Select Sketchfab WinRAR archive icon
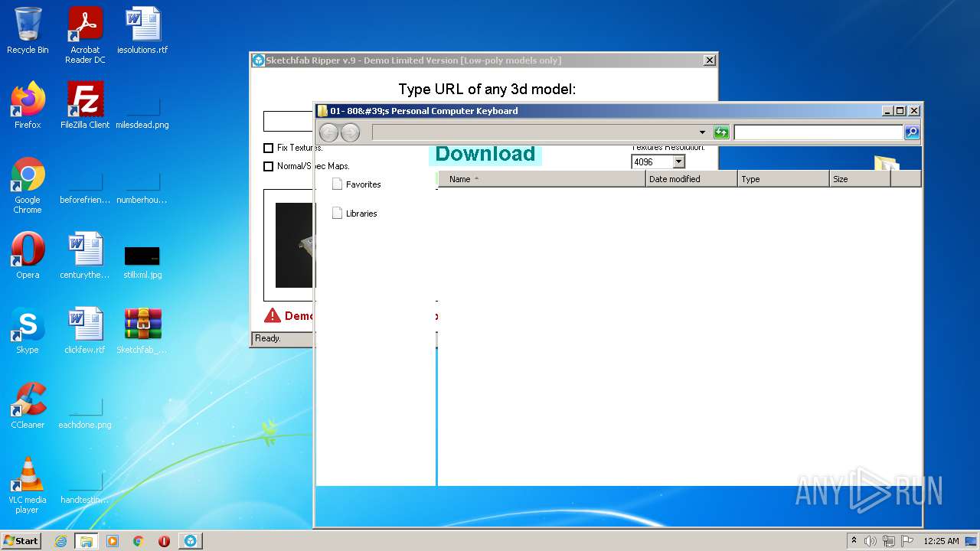Image resolution: width=980 pixels, height=551 pixels. pyautogui.click(x=142, y=331)
